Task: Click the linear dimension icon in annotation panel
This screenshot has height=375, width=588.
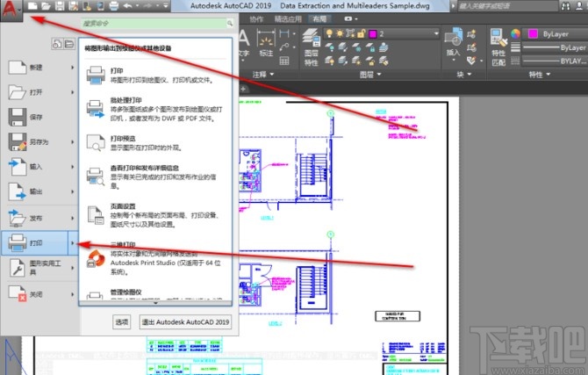Action: 284,34
